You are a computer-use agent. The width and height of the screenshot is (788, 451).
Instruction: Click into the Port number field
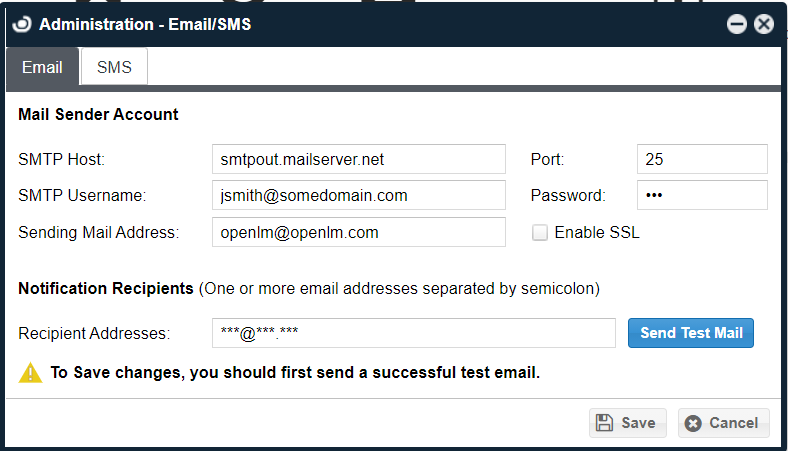[701, 159]
